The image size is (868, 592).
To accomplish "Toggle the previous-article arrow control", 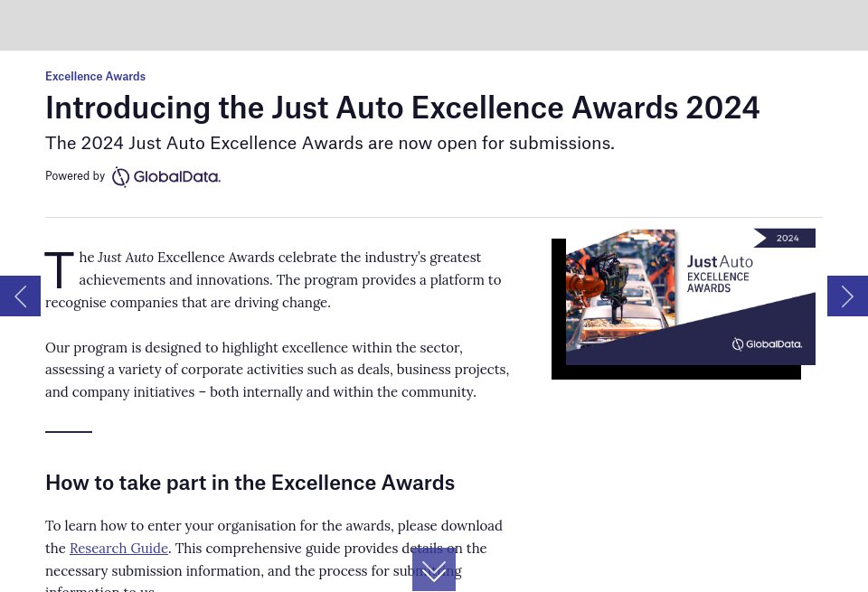I will (20, 296).
